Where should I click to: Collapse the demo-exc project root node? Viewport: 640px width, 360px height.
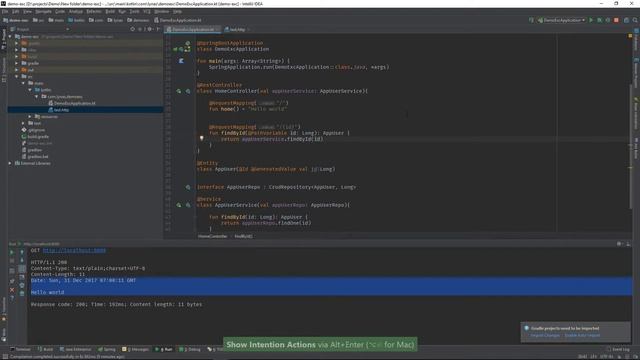pyautogui.click(x=11, y=36)
